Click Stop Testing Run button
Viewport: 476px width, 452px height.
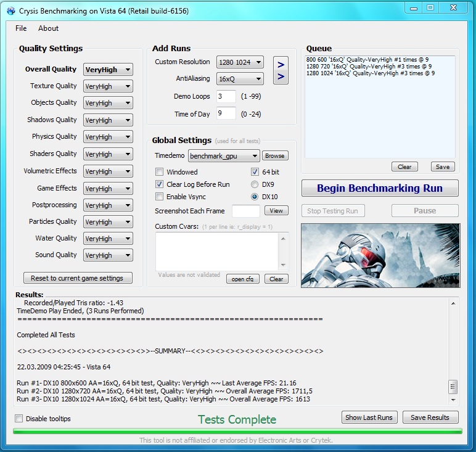point(333,211)
